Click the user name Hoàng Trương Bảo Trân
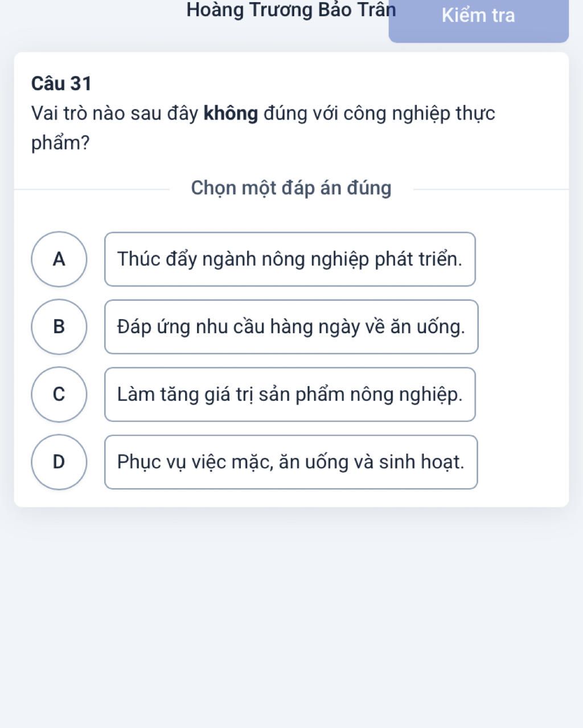The image size is (583, 728). tap(291, 10)
